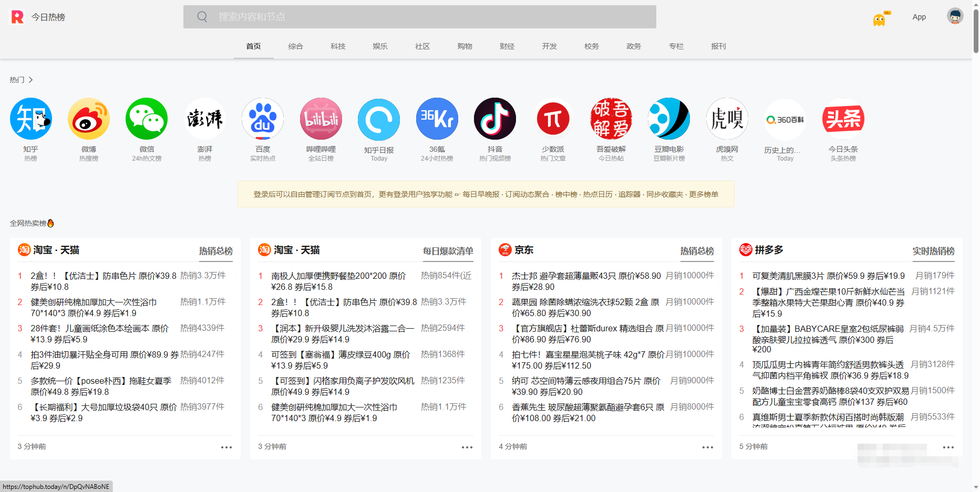Open the 京东 热销总榜 link

coord(697,251)
